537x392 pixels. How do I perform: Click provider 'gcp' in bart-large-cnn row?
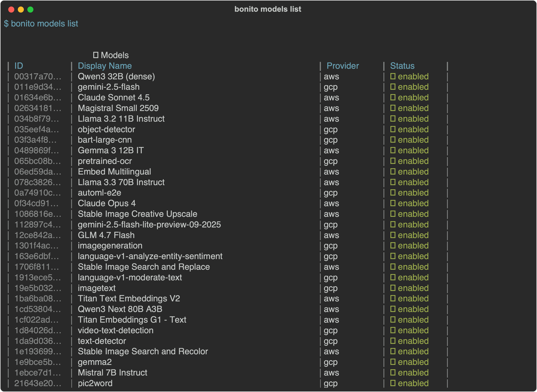(x=331, y=140)
